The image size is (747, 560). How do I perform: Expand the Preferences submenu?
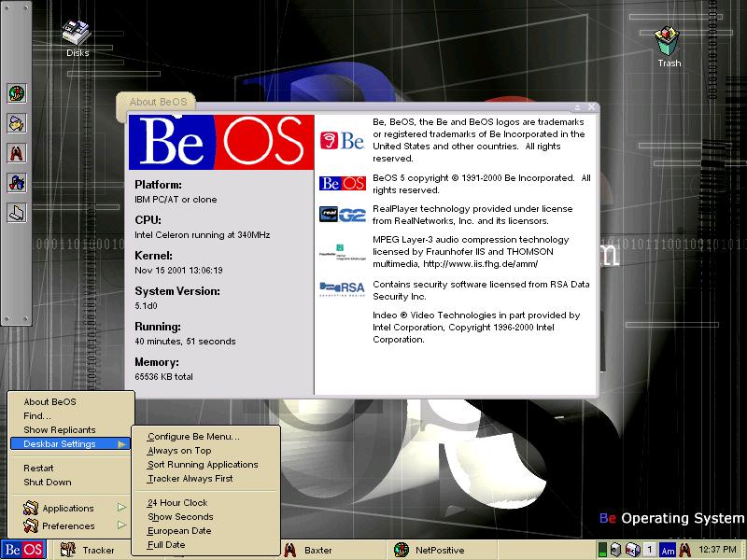[67, 526]
